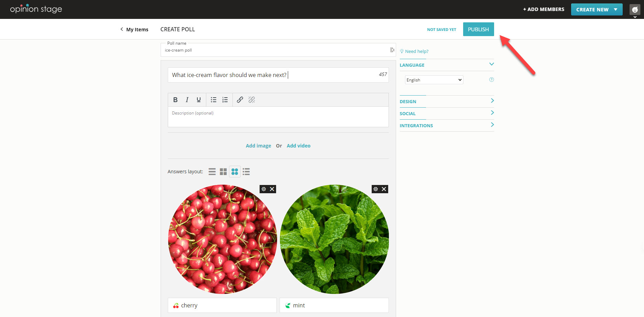
Task: Click the Add image link
Action: click(x=258, y=146)
